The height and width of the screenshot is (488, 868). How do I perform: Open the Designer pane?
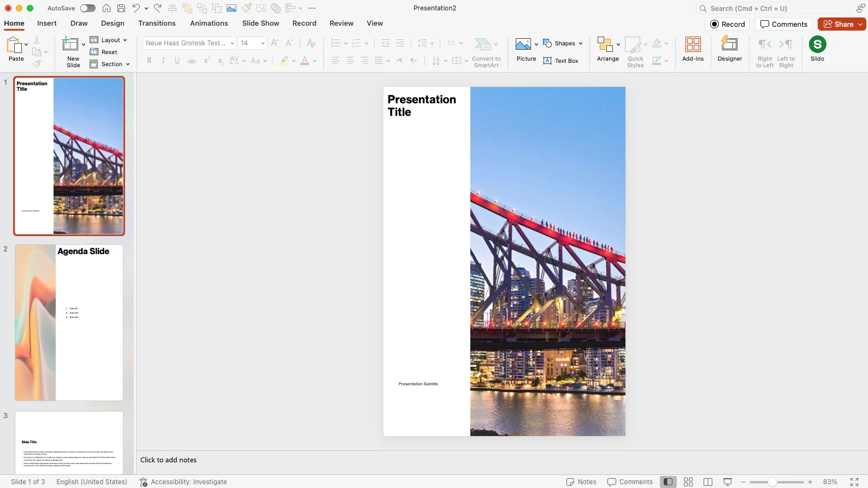click(730, 49)
